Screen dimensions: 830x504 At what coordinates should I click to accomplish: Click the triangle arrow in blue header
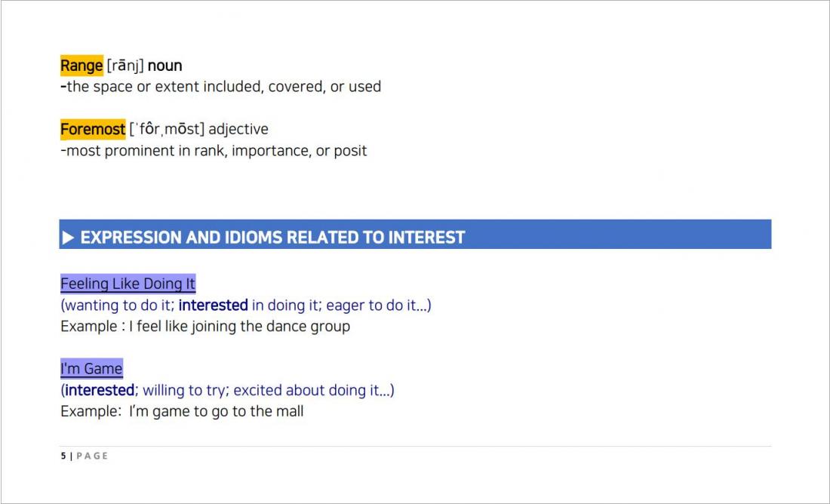click(68, 238)
